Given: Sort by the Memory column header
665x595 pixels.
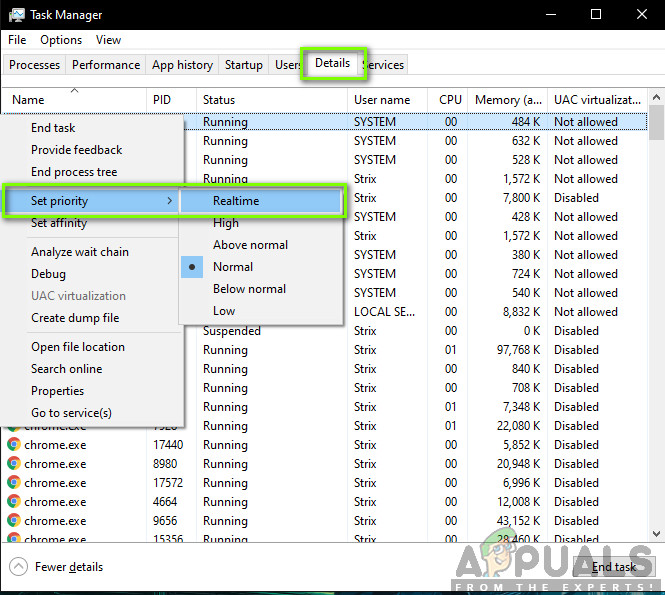Looking at the screenshot, I should [x=509, y=100].
